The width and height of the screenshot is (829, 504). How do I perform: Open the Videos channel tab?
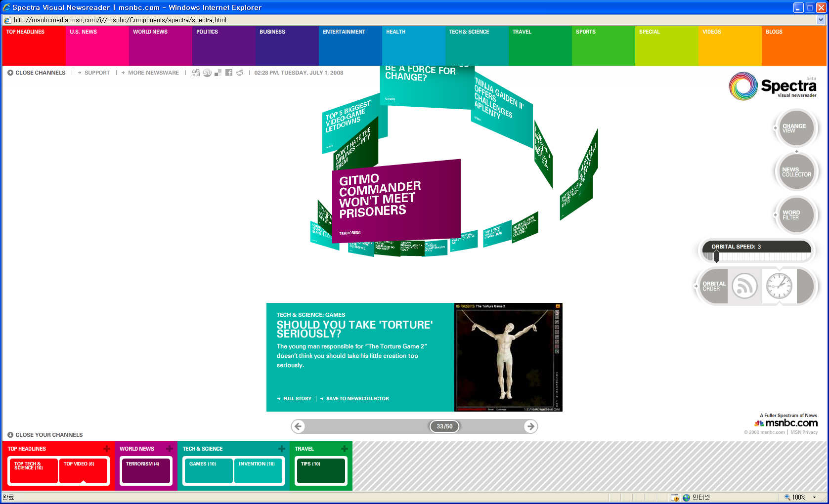[730, 45]
